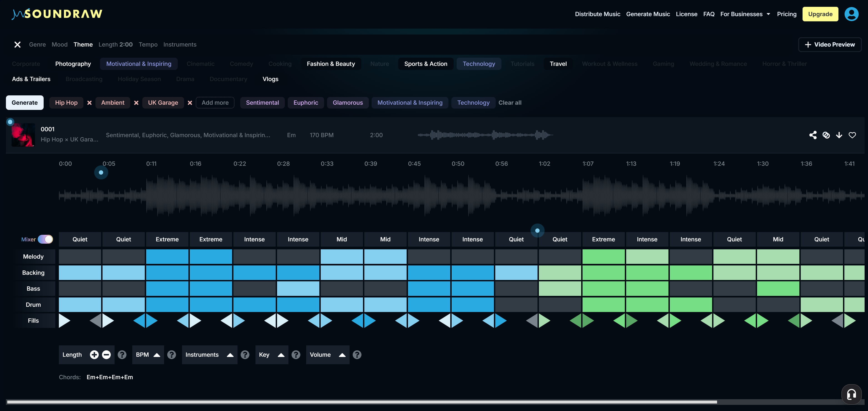Find similar songs using the overlapping circles icon
This screenshot has height=411, width=868.
[826, 135]
